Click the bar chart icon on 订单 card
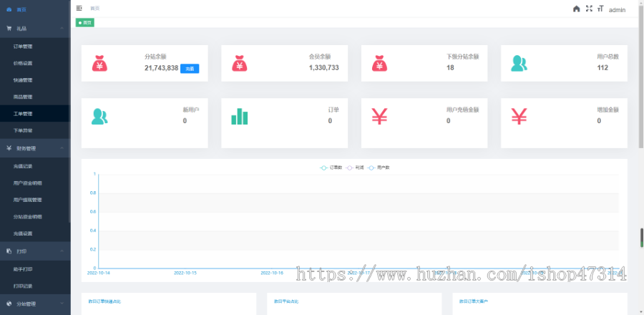This screenshot has width=644, height=315. (x=240, y=116)
